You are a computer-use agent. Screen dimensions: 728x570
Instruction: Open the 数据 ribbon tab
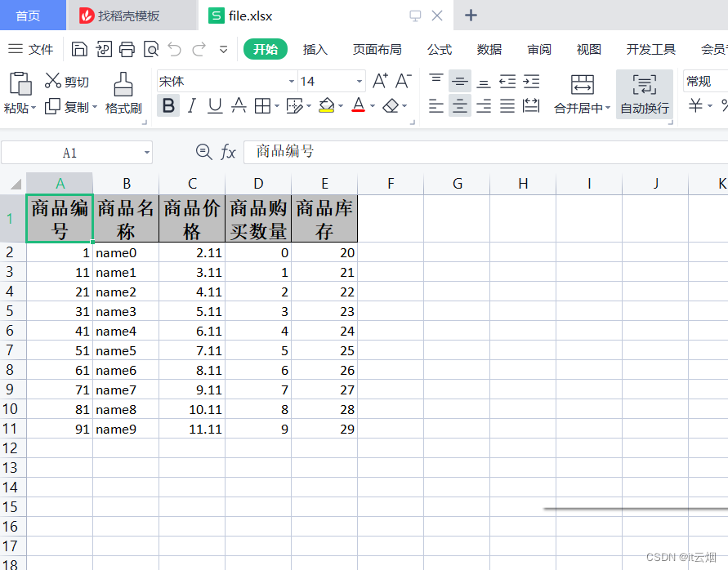(489, 49)
